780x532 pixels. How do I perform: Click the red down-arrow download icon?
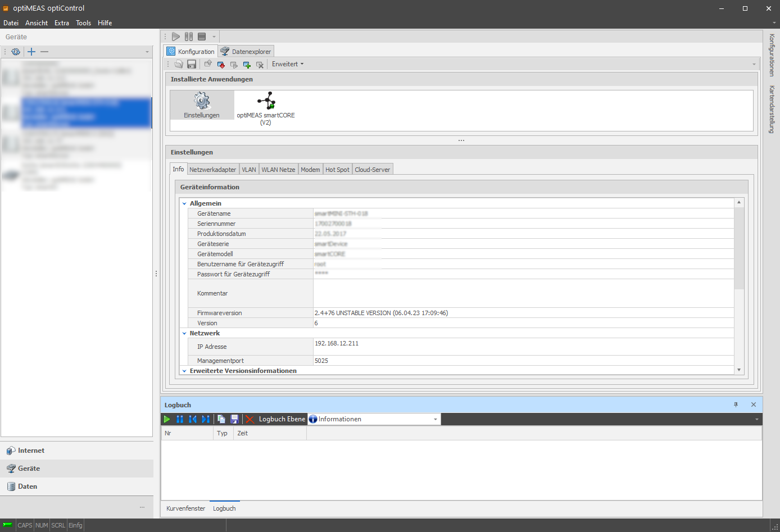point(221,65)
